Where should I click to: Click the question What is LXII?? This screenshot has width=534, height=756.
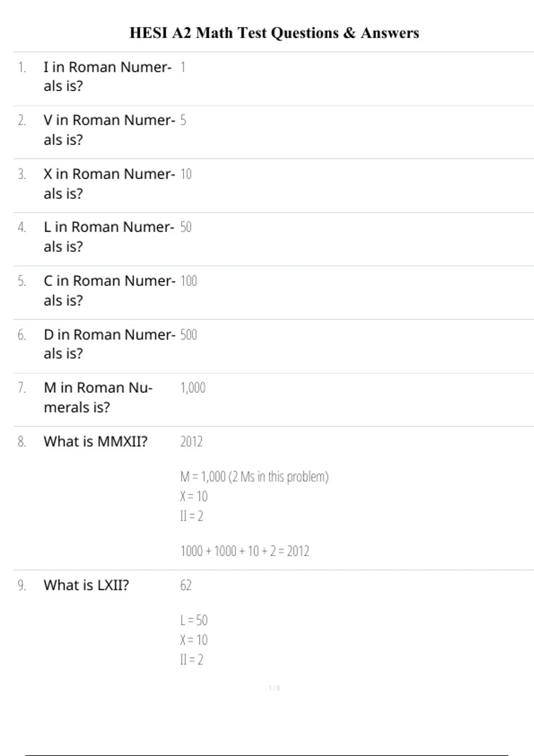click(86, 585)
